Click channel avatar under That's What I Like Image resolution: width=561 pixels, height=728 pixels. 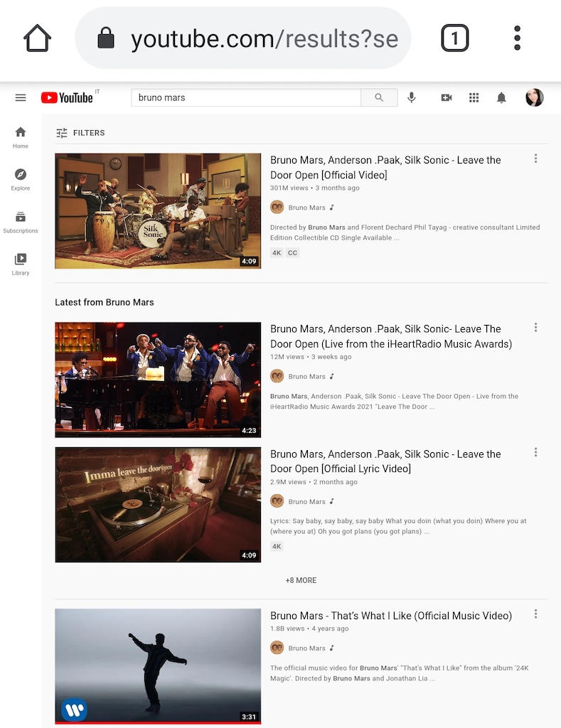point(277,648)
